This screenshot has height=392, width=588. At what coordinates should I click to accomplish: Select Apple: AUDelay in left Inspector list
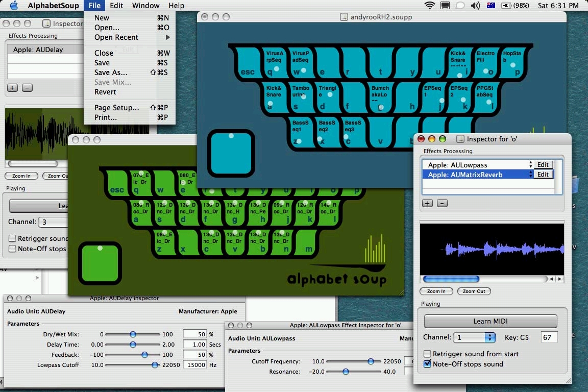[x=45, y=50]
